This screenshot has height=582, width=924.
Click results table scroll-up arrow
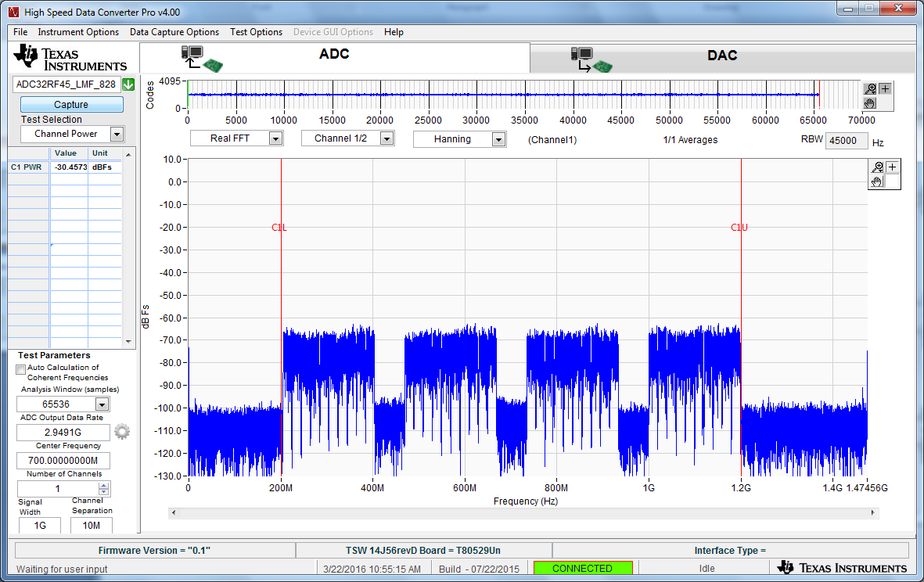[x=128, y=153]
